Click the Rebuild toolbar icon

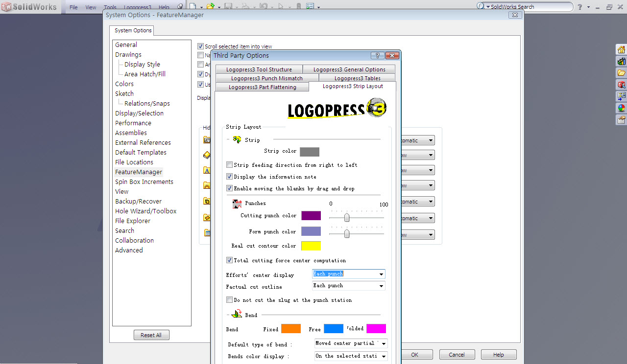[298, 7]
